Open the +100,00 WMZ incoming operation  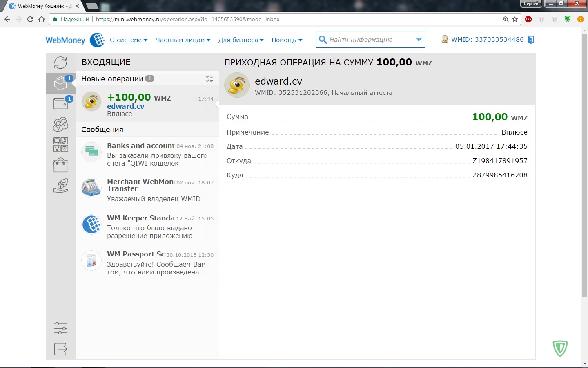point(147,104)
